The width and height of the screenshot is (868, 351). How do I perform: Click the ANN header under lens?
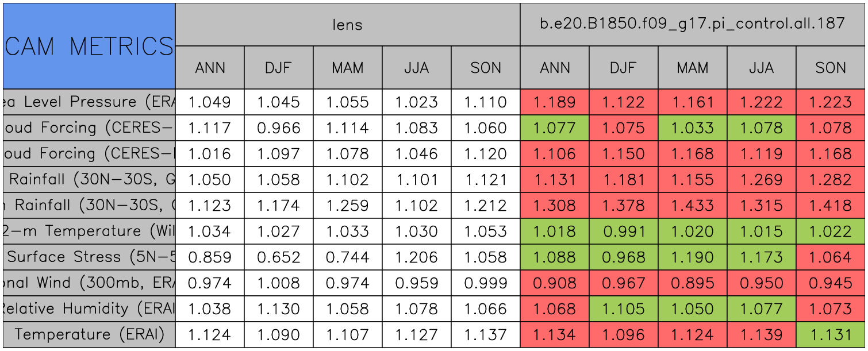pyautogui.click(x=210, y=68)
